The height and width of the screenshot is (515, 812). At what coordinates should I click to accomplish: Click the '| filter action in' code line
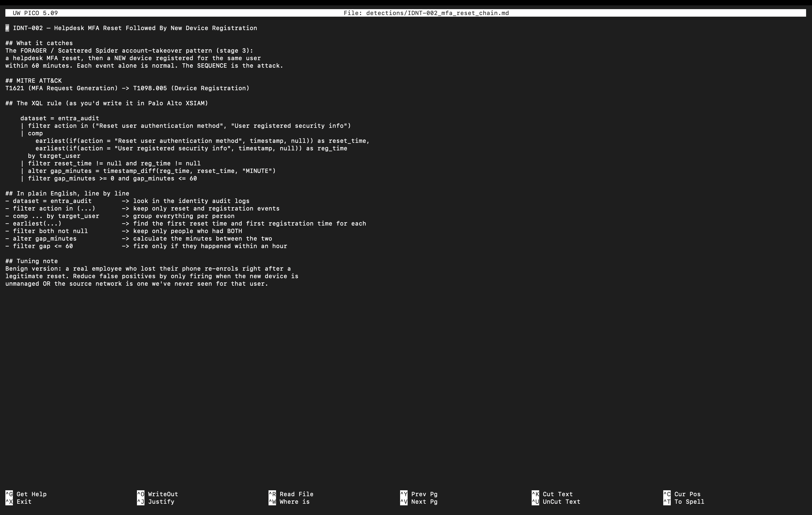pyautogui.click(x=186, y=126)
